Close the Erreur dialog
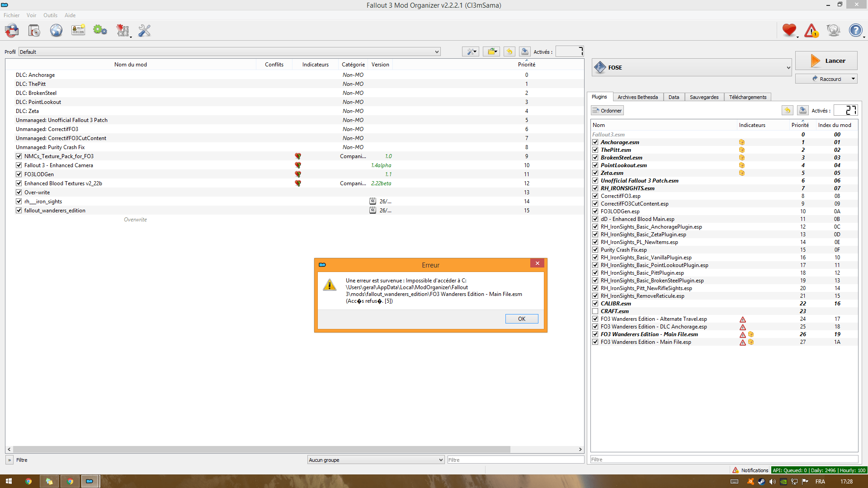 (x=537, y=263)
